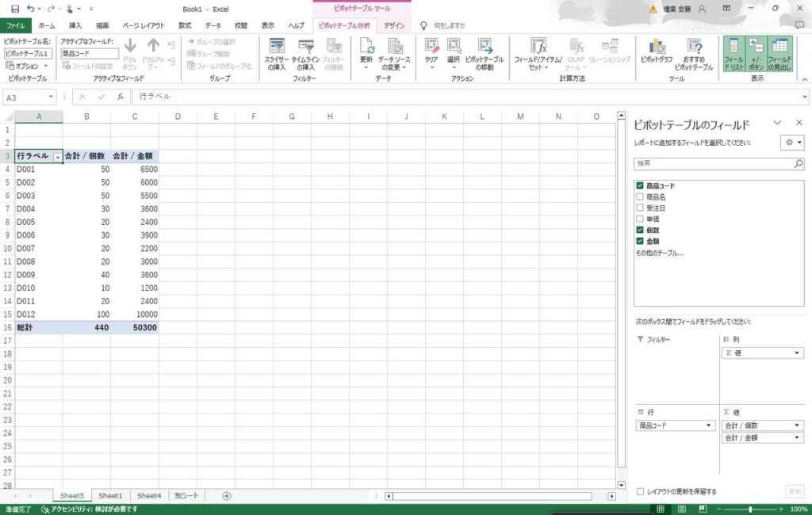Click ピボットテーブルの移動 (Move PivotTable) icon

pyautogui.click(x=484, y=48)
